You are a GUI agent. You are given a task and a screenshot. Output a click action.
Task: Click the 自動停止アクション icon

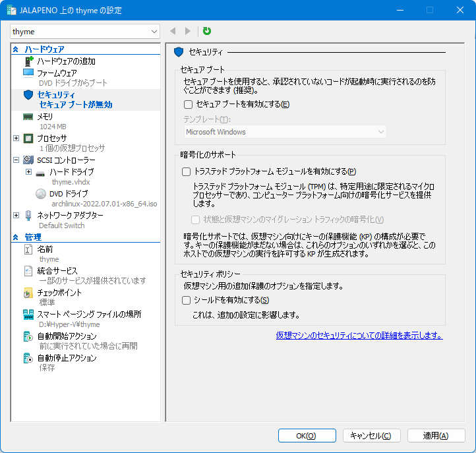pyautogui.click(x=28, y=358)
